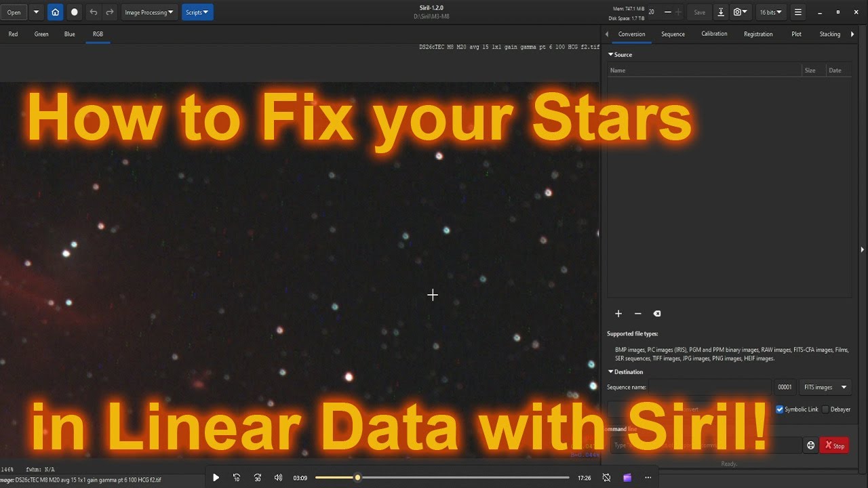Click the 00001 start index field
This screenshot has width=868, height=488.
(x=785, y=387)
